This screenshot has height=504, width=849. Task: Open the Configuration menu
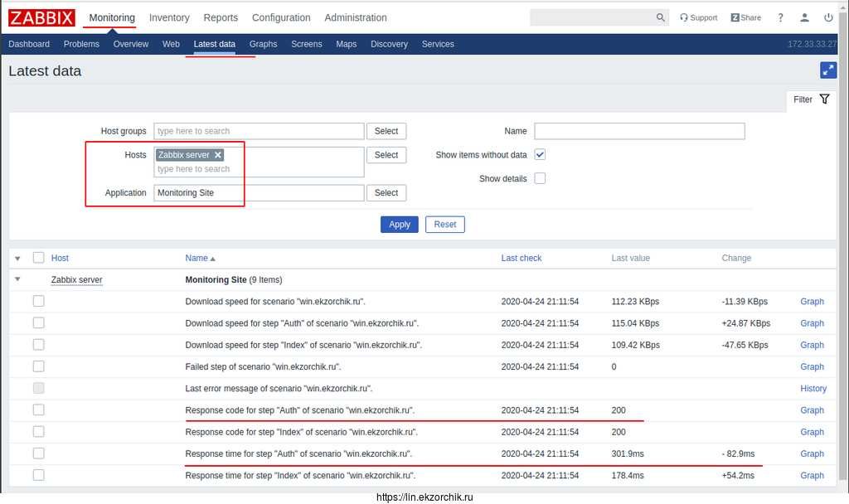[x=281, y=17]
